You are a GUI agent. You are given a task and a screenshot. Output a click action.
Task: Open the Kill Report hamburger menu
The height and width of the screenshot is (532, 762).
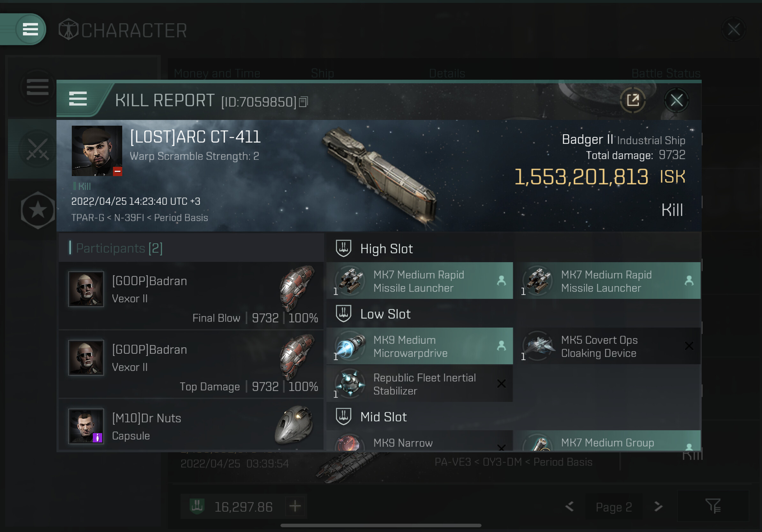tap(78, 99)
